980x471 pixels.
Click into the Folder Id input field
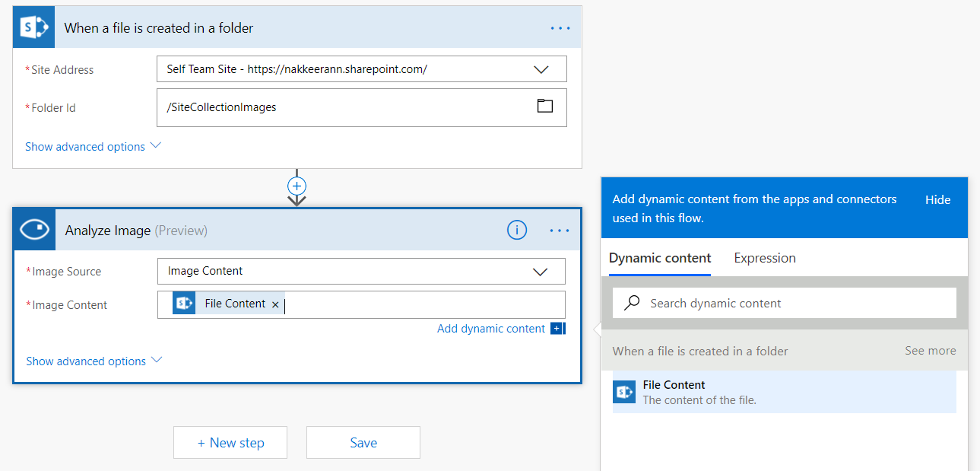coord(361,107)
